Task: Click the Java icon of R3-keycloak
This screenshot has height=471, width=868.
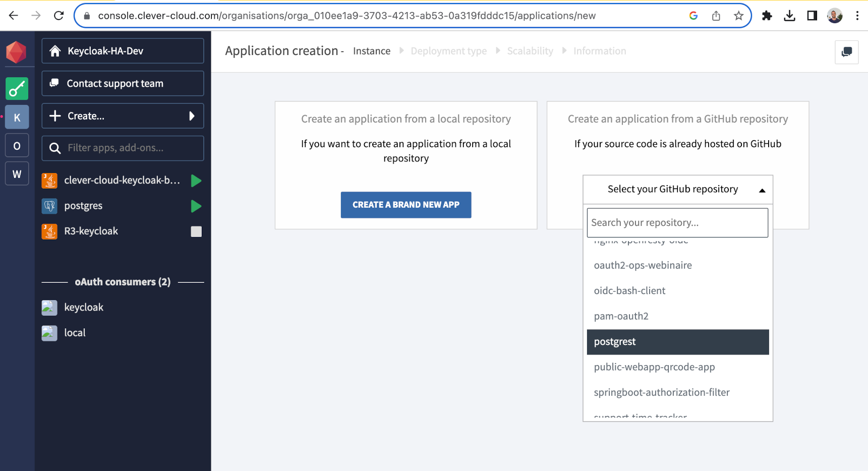Action: [49, 231]
